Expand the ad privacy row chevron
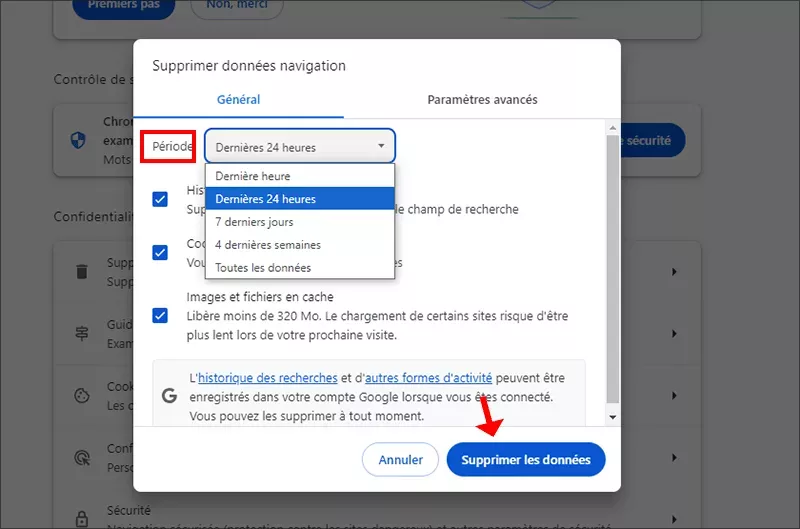800x529 pixels. 674,458
